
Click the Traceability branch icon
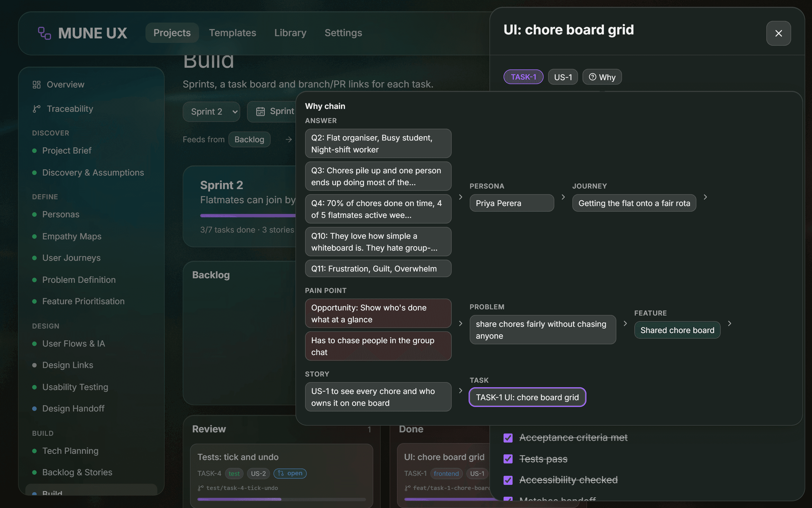point(37,109)
